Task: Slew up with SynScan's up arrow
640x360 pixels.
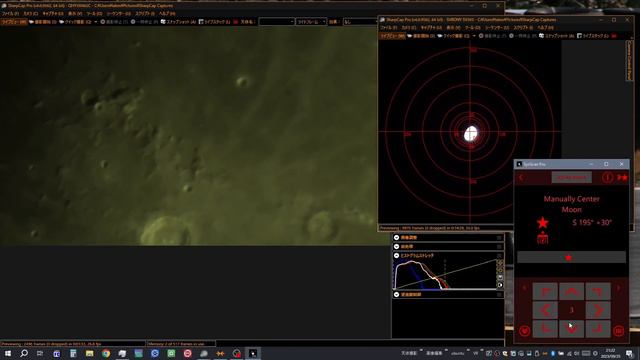Action: coord(571,291)
